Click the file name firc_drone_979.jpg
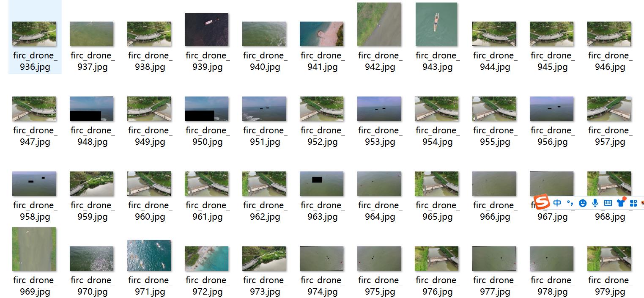Image resolution: width=644 pixels, height=298 pixels. [x=609, y=286]
